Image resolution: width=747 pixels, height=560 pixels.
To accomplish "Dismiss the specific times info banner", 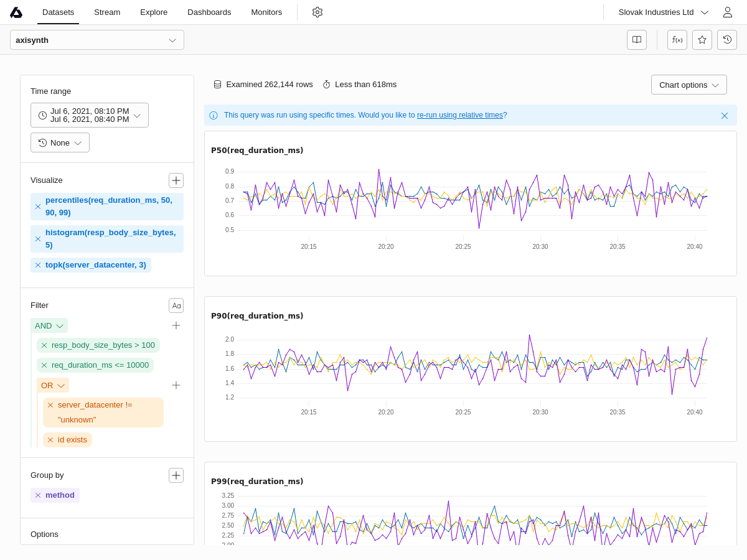I will click(x=724, y=116).
